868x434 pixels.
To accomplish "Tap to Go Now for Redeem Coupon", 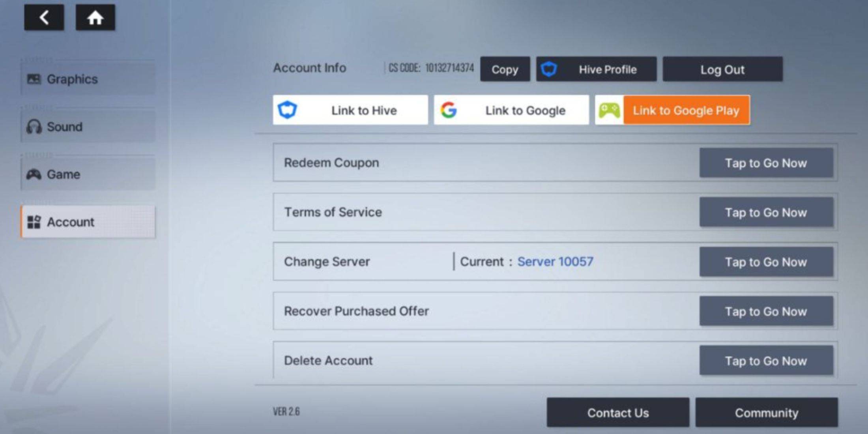I will [x=766, y=163].
